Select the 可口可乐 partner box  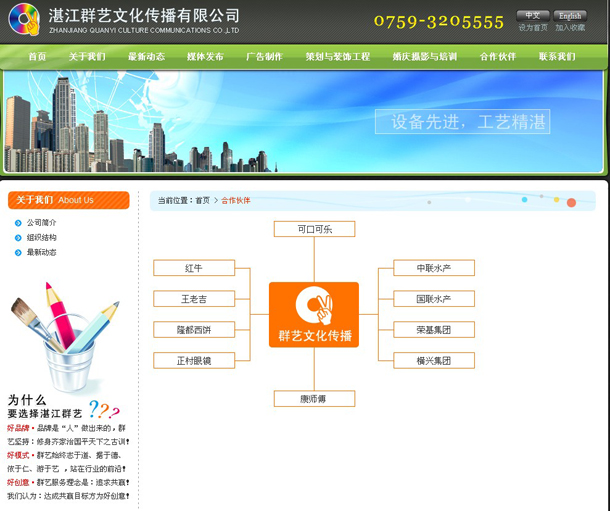point(314,229)
